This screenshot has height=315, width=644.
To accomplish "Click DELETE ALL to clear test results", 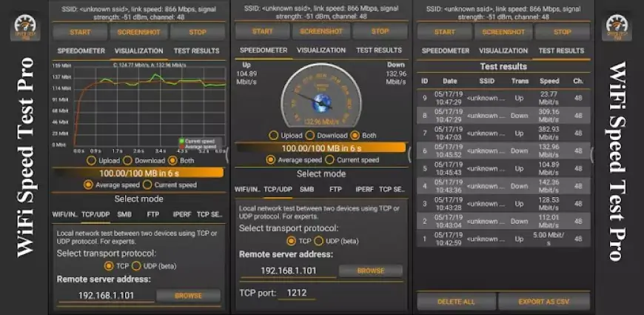I will (x=456, y=302).
